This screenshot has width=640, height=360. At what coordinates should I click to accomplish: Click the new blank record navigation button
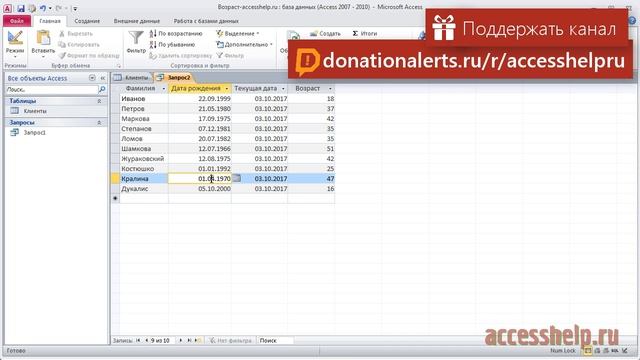point(198,340)
